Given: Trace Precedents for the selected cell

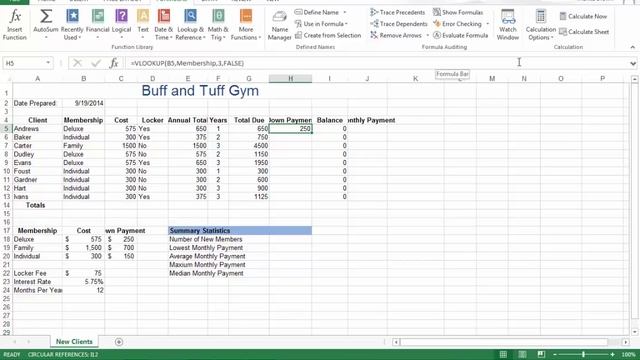Looking at the screenshot, I should click(398, 12).
